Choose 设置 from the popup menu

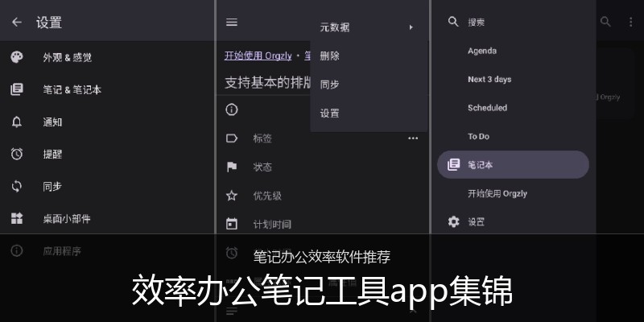pyautogui.click(x=369, y=114)
